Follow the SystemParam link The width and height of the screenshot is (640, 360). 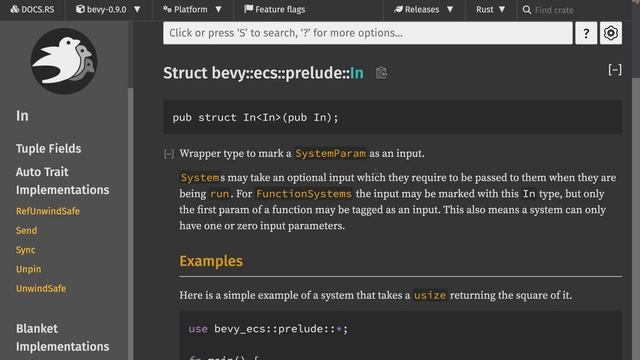(x=330, y=153)
